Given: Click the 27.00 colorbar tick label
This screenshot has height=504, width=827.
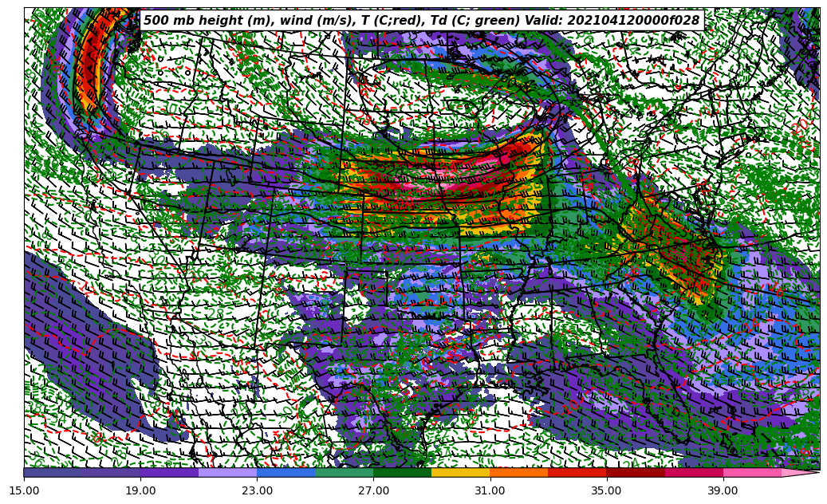Looking at the screenshot, I should [x=374, y=490].
